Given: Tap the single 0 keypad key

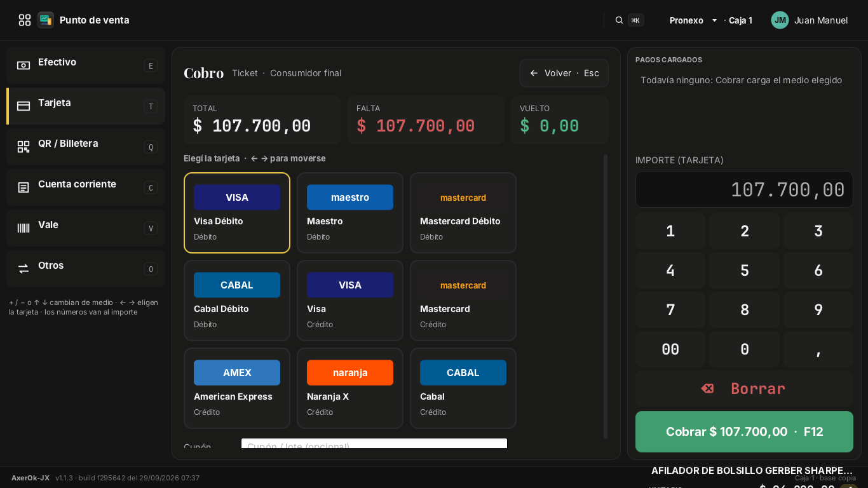Looking at the screenshot, I should (x=744, y=349).
